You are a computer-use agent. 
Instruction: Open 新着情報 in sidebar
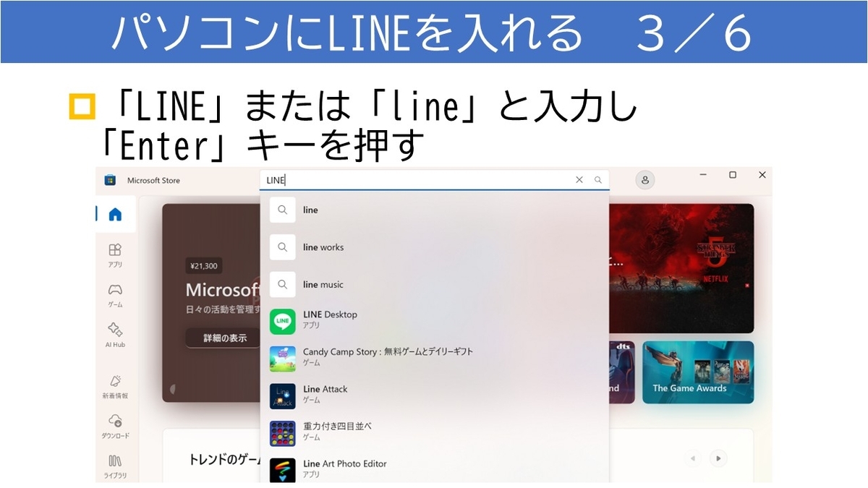tap(115, 387)
